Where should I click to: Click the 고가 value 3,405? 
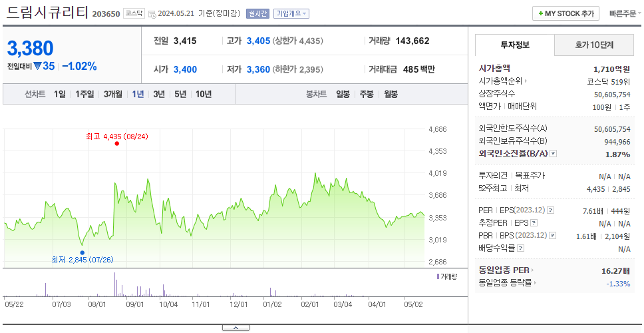[x=258, y=41]
